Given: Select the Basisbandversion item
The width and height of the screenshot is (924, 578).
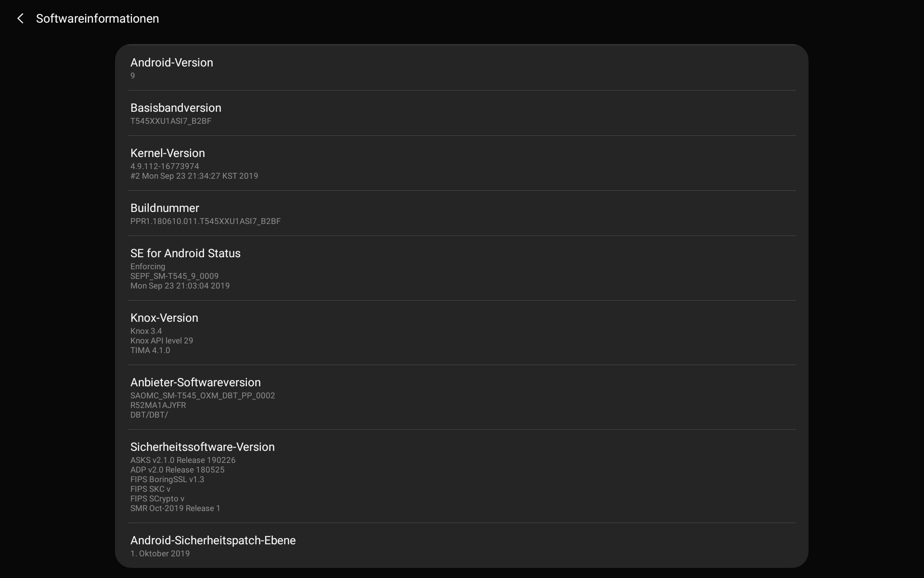Looking at the screenshot, I should coord(462,113).
